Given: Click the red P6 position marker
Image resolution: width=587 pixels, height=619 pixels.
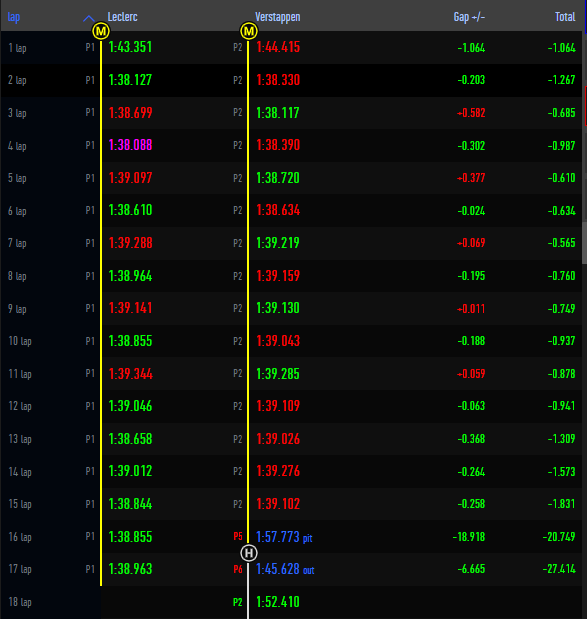Looking at the screenshot, I should 238,569.
